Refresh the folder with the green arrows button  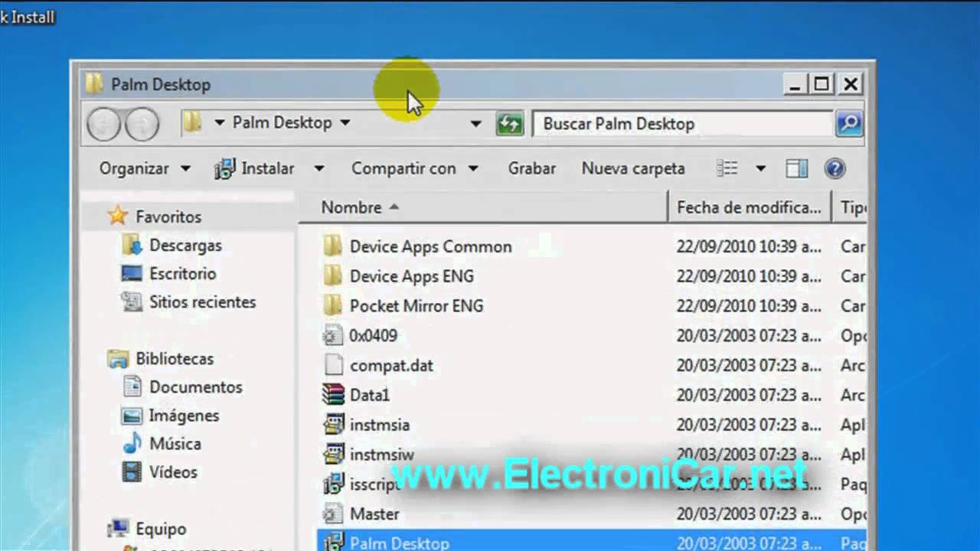tap(509, 123)
